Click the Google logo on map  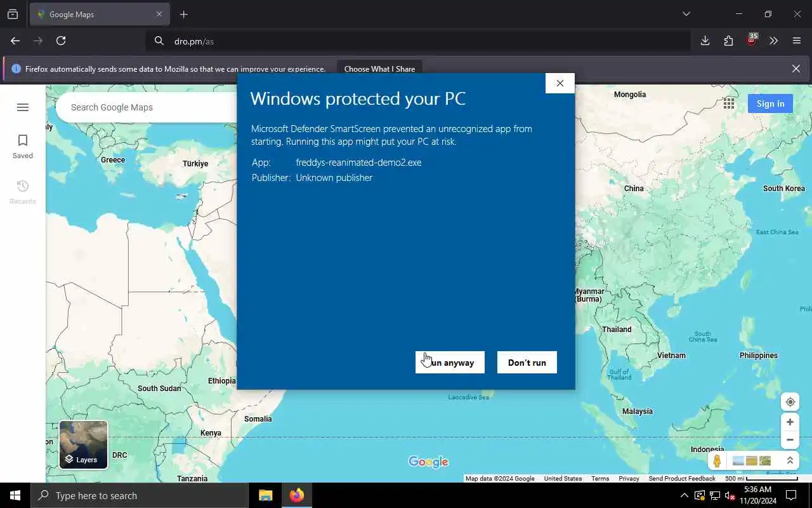[x=428, y=462]
